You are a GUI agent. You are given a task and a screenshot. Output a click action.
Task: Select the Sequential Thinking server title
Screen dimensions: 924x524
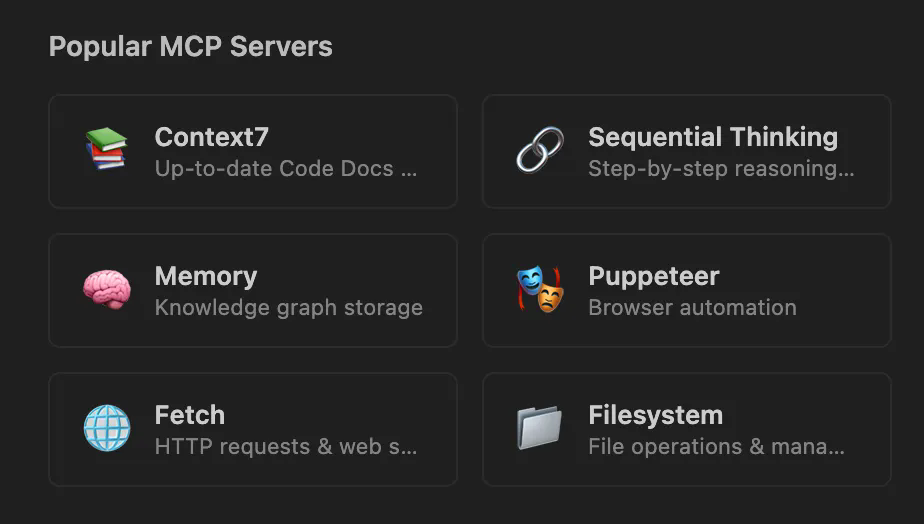[713, 137]
